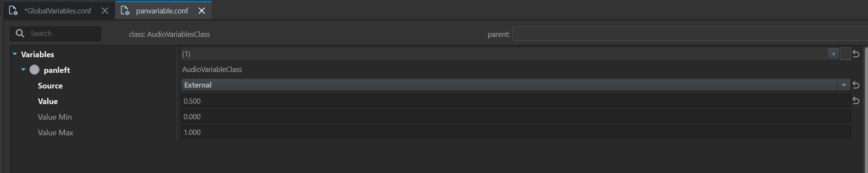868x173 pixels.
Task: Close the GlobalVariables.conf tab
Action: (105, 11)
